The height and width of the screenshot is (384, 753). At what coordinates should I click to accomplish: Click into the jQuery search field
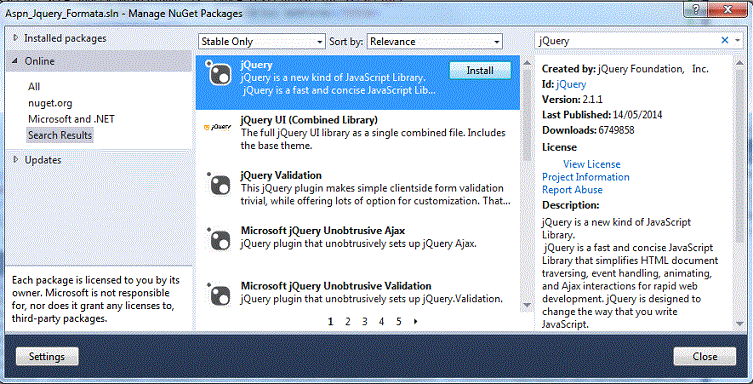click(x=627, y=41)
